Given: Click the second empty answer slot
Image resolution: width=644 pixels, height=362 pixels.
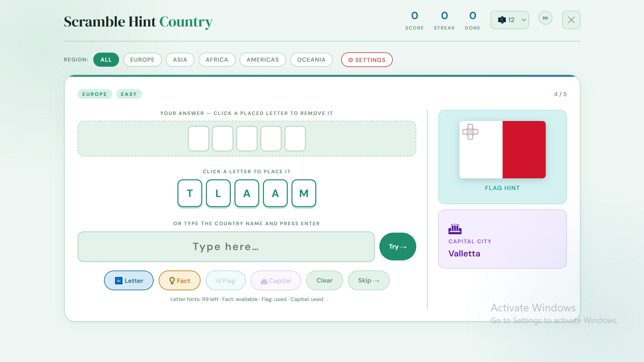Looking at the screenshot, I should pyautogui.click(x=223, y=138).
